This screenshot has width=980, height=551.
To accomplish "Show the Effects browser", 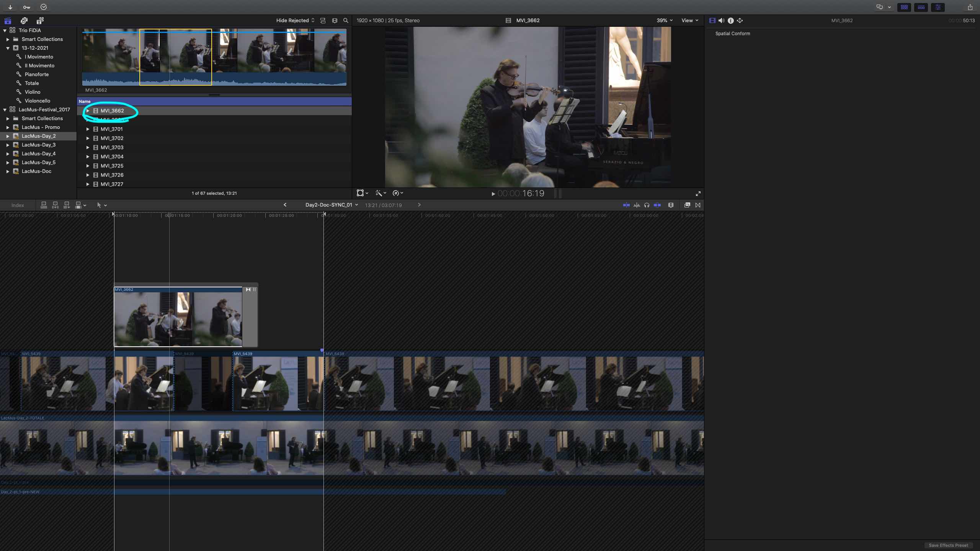I will [687, 205].
